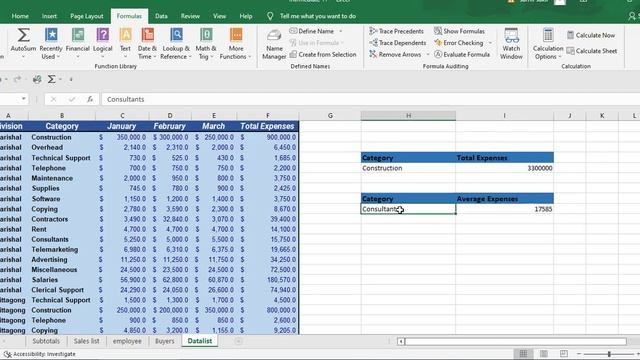Open Lookup & Reference functions
Image resolution: width=640 pixels, height=360 pixels.
[176, 44]
